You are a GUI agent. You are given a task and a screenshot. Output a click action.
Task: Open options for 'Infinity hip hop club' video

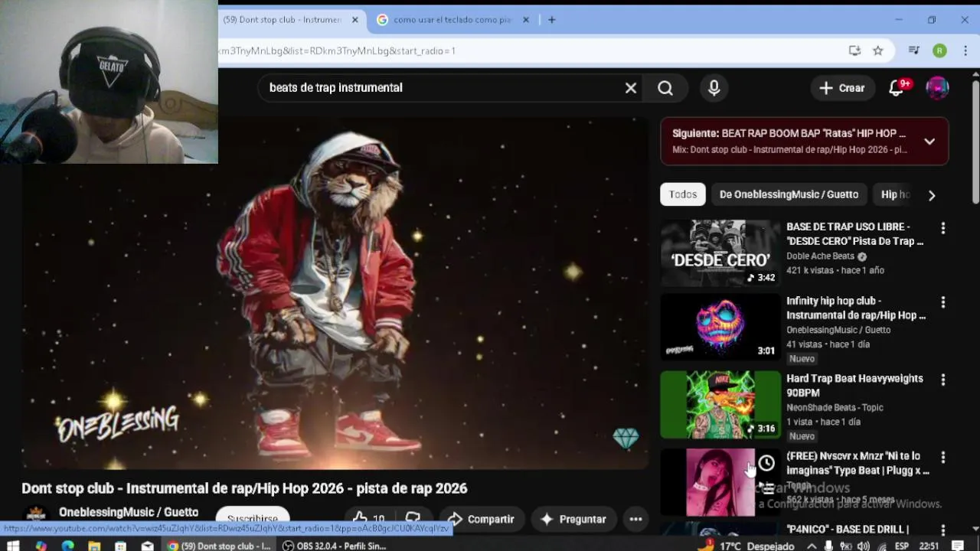coord(942,302)
